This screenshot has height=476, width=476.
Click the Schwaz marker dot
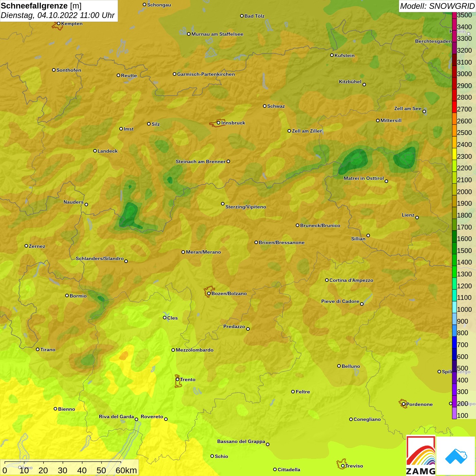click(265, 106)
